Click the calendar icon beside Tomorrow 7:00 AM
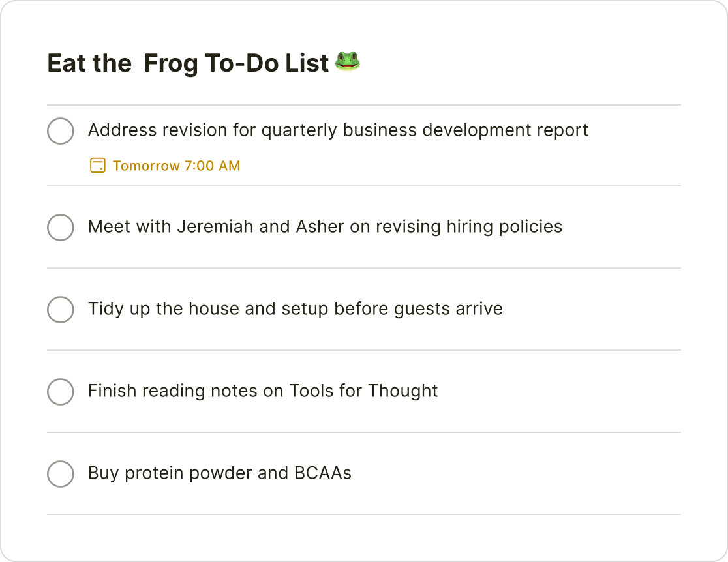728x562 pixels. [x=99, y=165]
